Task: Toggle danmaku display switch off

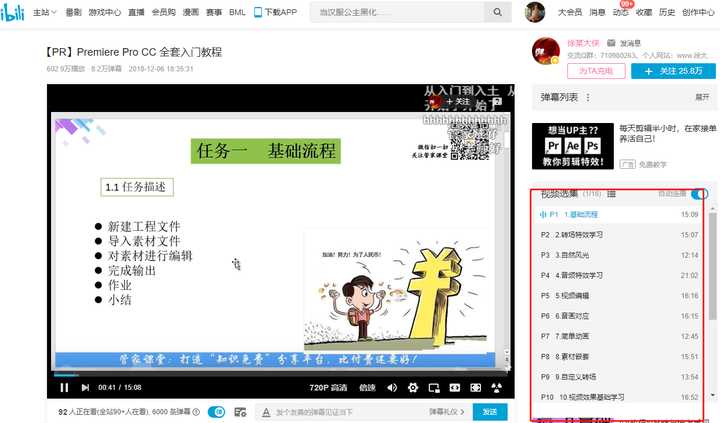Action: 216,412
